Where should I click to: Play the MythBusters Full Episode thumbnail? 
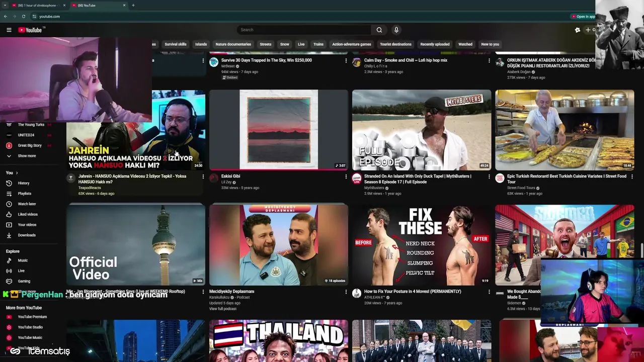[422, 130]
